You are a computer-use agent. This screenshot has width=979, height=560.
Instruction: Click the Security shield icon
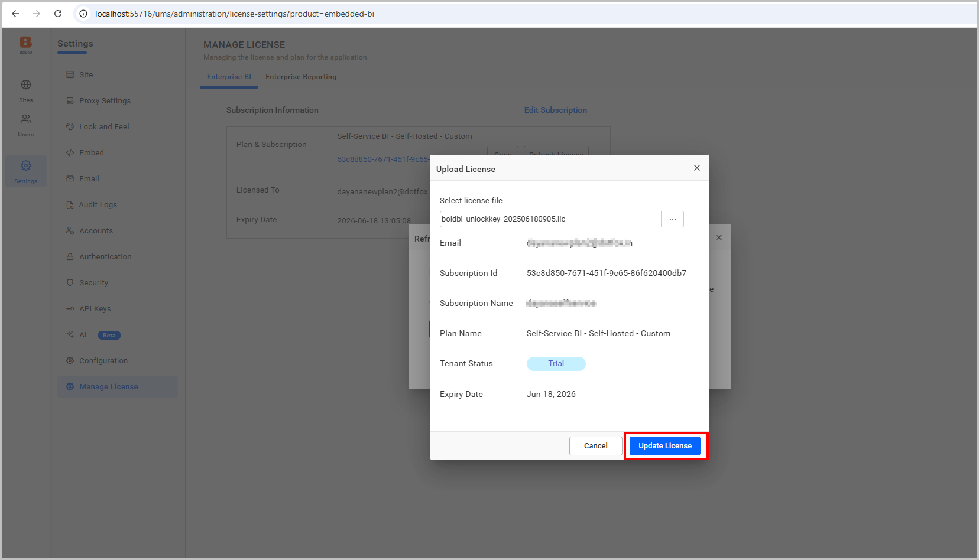click(x=70, y=282)
